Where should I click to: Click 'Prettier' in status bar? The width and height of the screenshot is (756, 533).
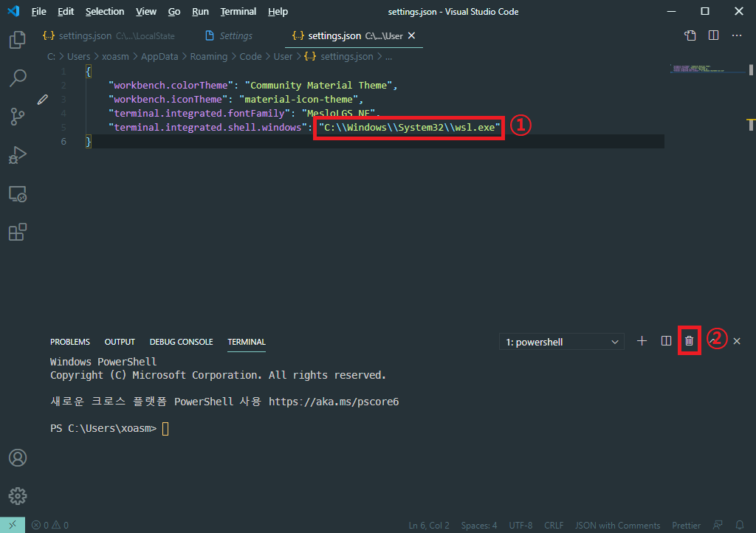pos(686,526)
